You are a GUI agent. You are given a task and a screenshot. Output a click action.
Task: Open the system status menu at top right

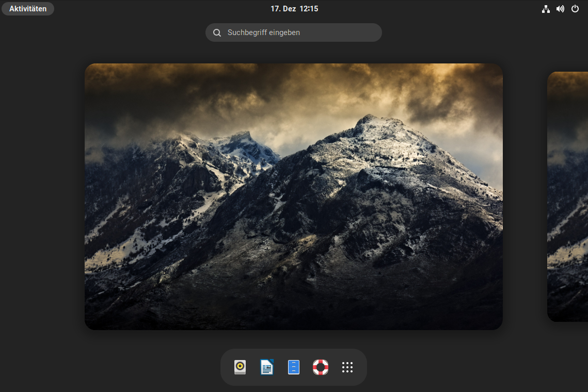pos(560,9)
